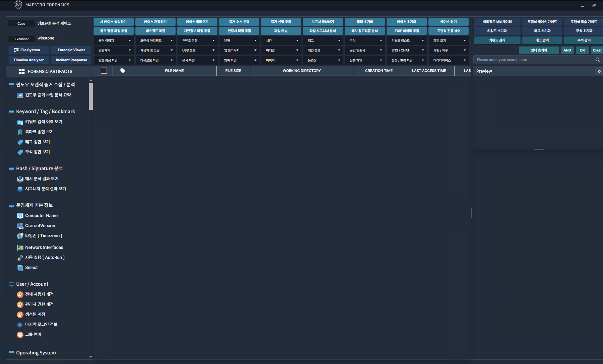Toggle the AND search operator
This screenshot has width=603, height=364.
(x=567, y=50)
